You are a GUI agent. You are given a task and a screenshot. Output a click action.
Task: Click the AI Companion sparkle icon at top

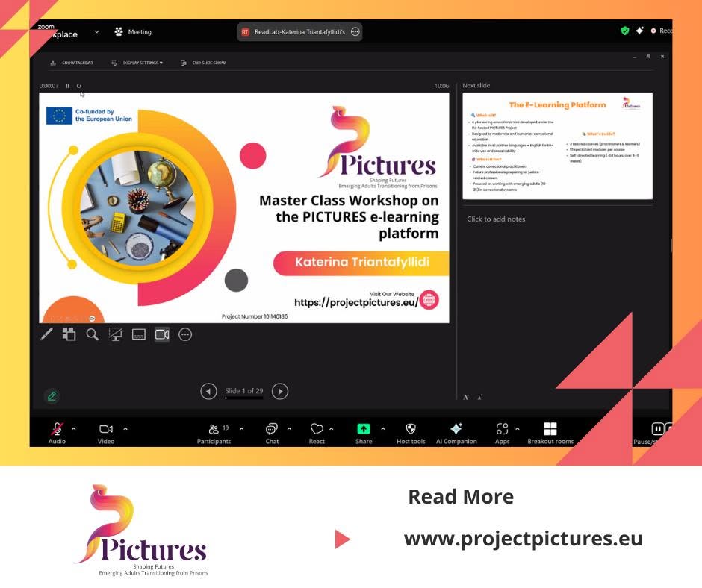640,31
